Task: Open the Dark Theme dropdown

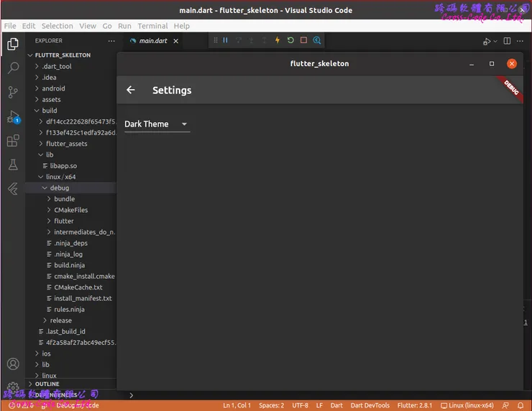Action: coord(157,124)
